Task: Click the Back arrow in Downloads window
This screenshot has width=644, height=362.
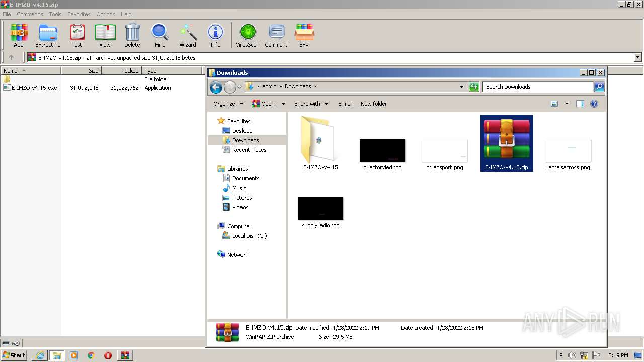Action: coord(216,87)
